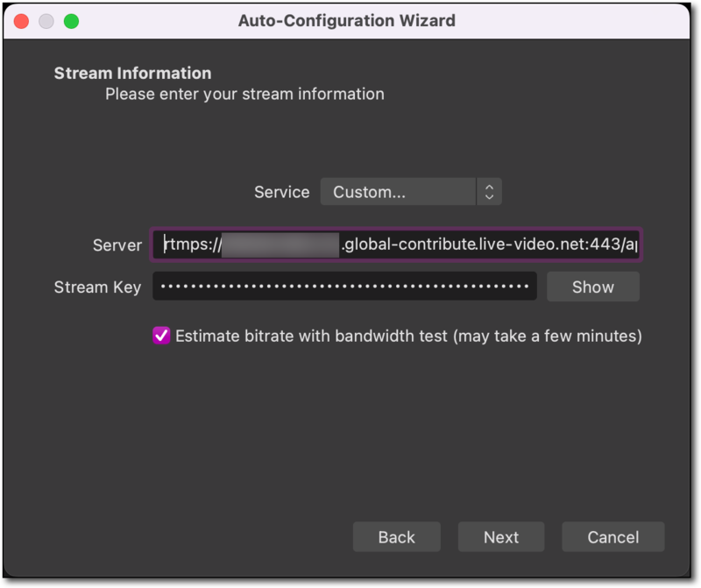The width and height of the screenshot is (701, 588).
Task: Click the green zoom window control
Action: (x=70, y=20)
